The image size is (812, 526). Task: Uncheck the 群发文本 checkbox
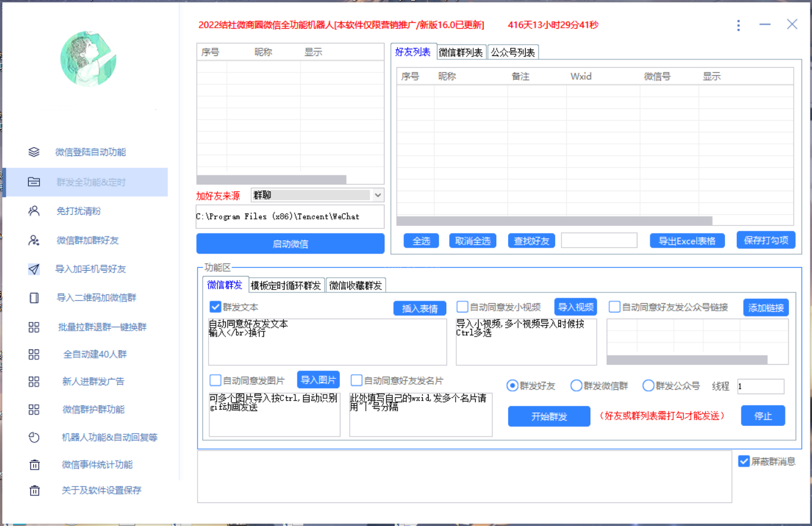215,307
